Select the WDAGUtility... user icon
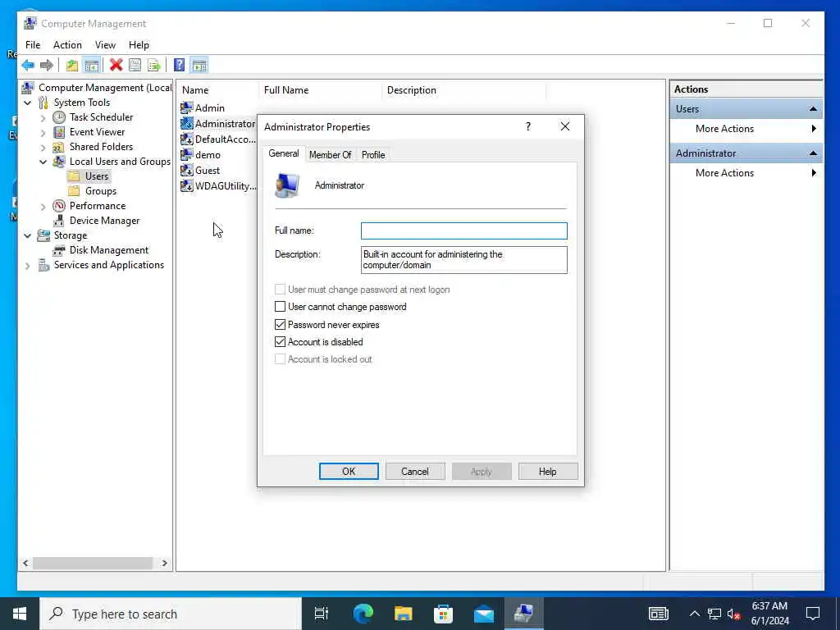This screenshot has height=630, width=840. point(186,186)
